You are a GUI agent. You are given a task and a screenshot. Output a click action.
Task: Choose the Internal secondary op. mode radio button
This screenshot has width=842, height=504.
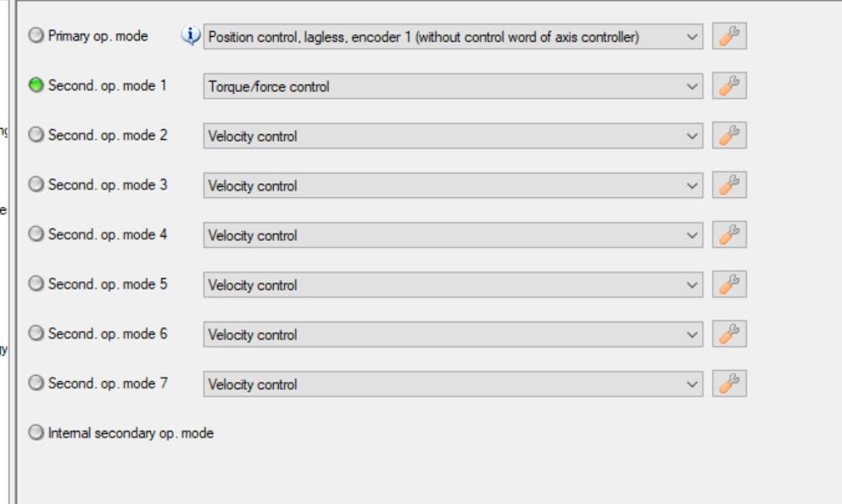(36, 433)
